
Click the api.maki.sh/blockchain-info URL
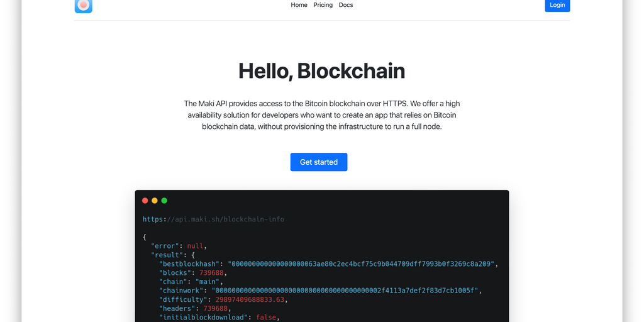(x=213, y=219)
